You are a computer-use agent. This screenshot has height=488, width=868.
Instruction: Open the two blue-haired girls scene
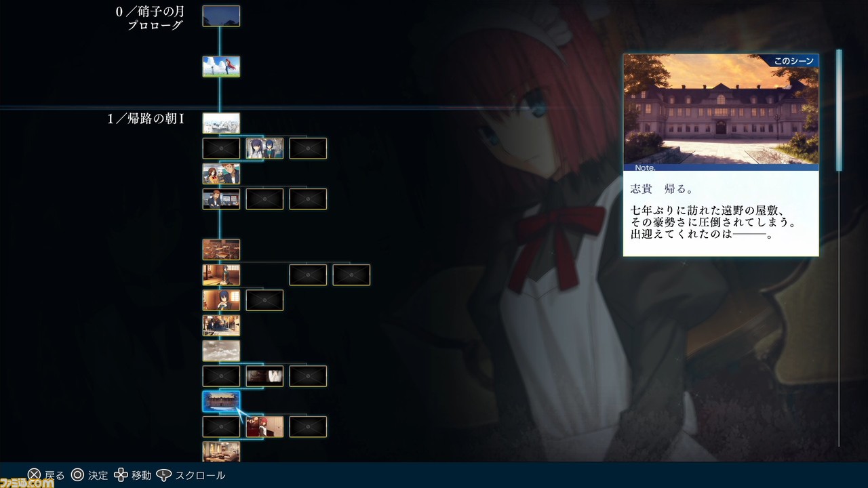pyautogui.click(x=264, y=148)
